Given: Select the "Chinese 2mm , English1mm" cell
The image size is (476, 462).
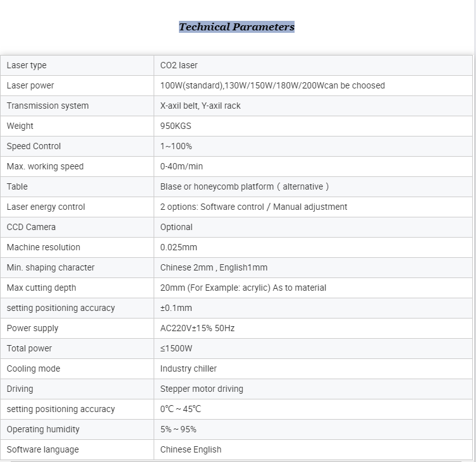Looking at the screenshot, I should (214, 267).
